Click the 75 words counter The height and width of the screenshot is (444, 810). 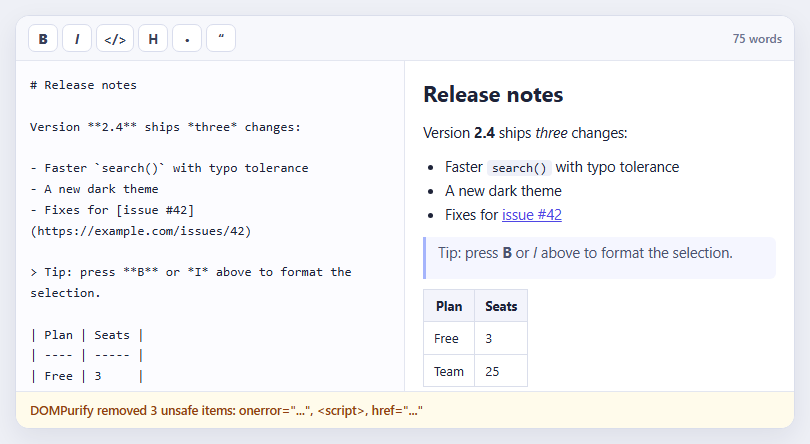(x=757, y=39)
